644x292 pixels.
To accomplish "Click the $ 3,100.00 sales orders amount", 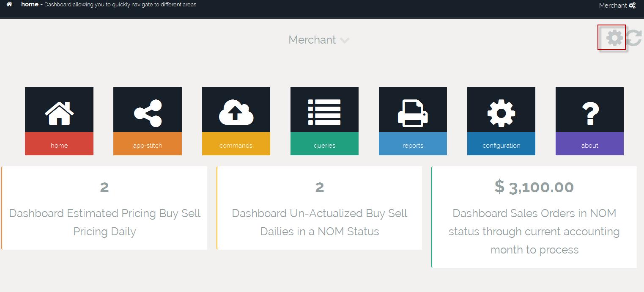I will coord(534,187).
